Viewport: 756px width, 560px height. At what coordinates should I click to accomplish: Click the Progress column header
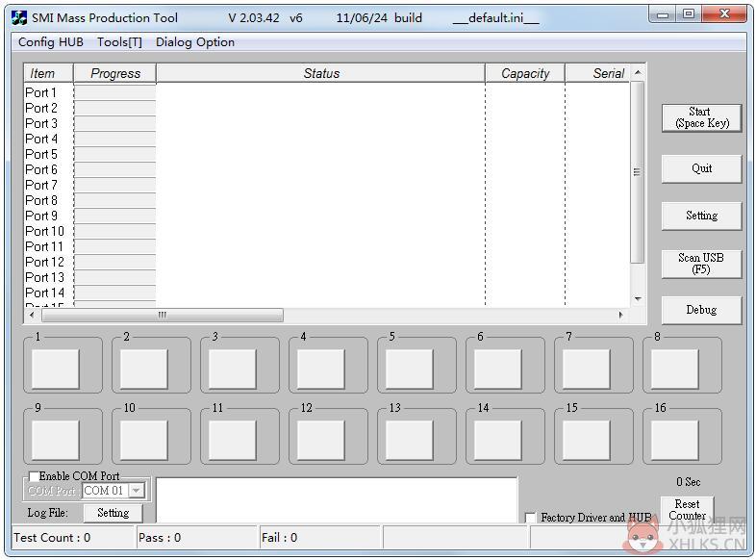[x=114, y=73]
